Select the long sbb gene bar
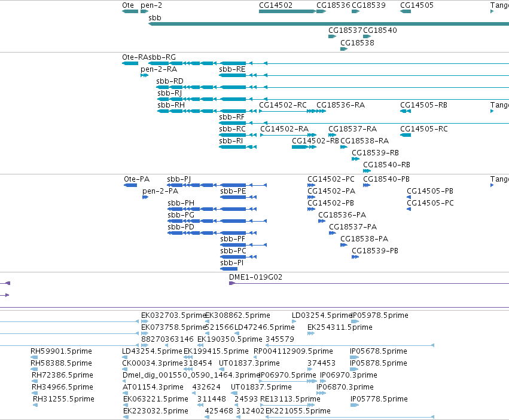This screenshot has width=509, height=420. (x=328, y=24)
